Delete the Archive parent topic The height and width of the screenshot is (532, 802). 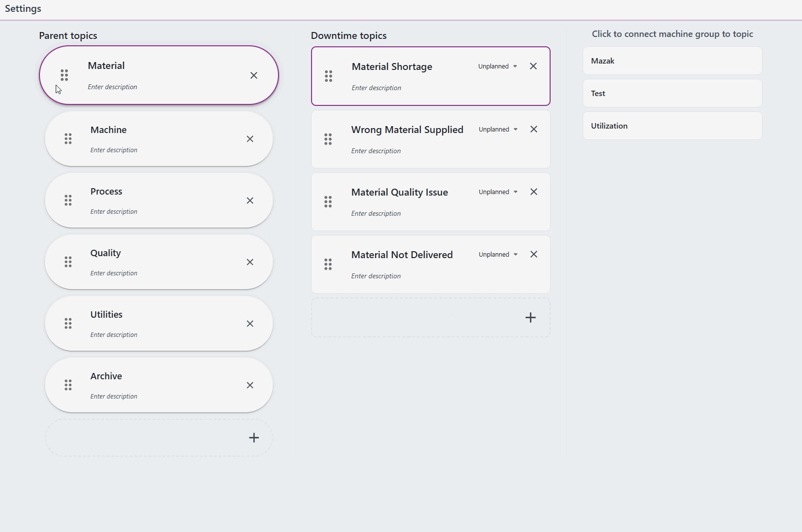pyautogui.click(x=250, y=385)
